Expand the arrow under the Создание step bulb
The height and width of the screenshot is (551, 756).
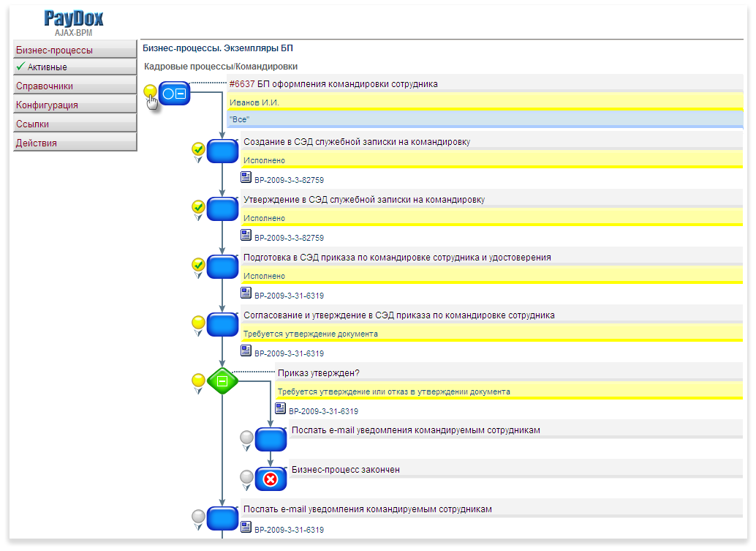coord(198,160)
